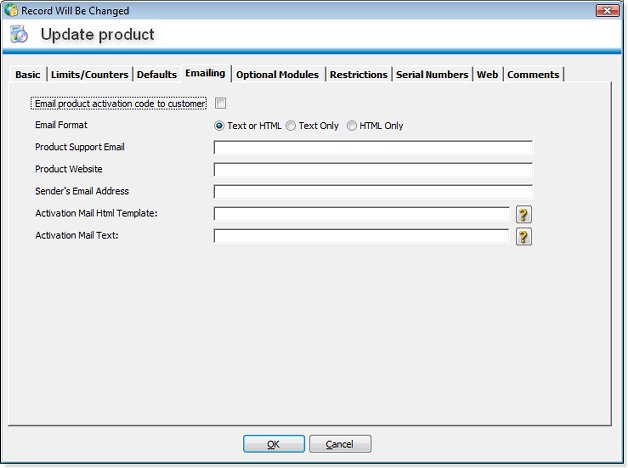Click the Product Support Email field
Viewport: 628px width, 468px height.
click(x=372, y=148)
